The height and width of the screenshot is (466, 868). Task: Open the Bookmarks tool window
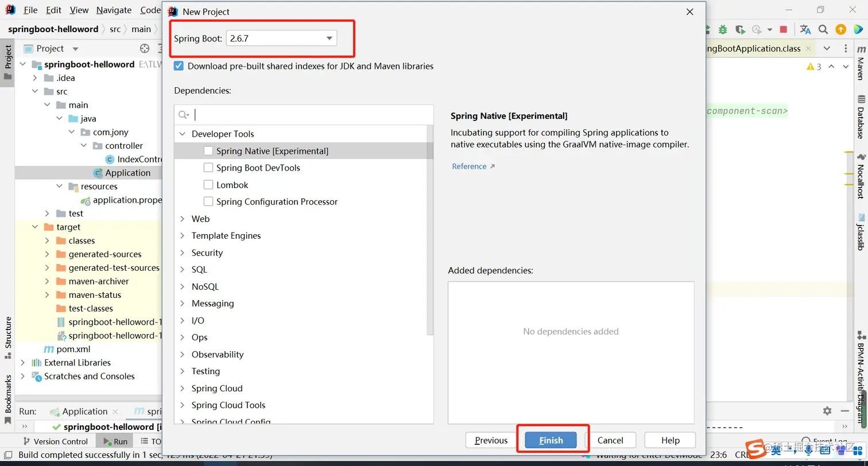(x=8, y=399)
